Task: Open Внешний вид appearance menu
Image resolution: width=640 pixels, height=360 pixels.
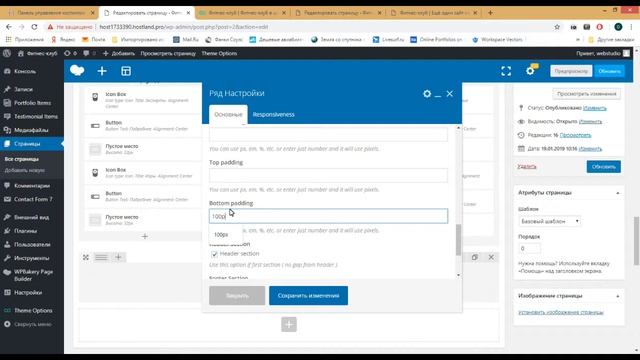Action: [31, 217]
